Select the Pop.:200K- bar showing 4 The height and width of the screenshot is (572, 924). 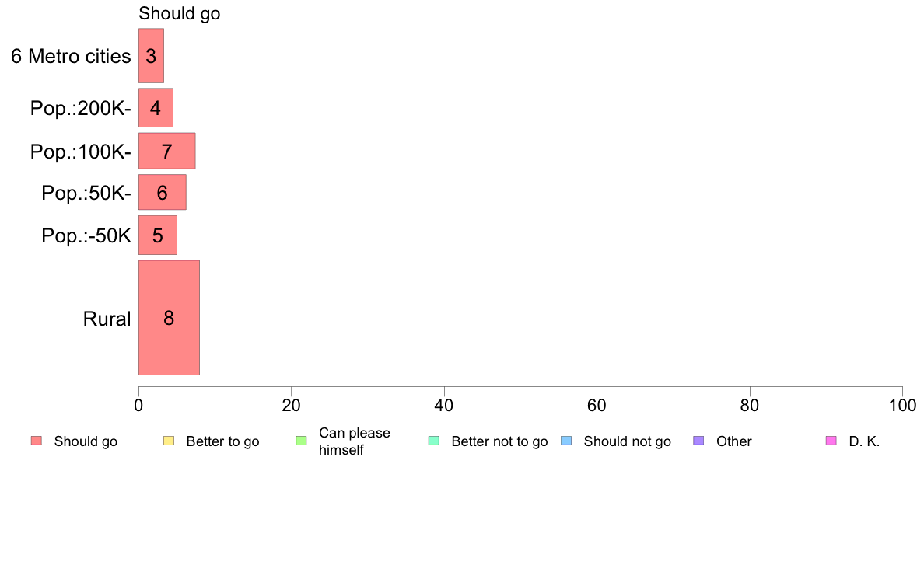pos(156,108)
